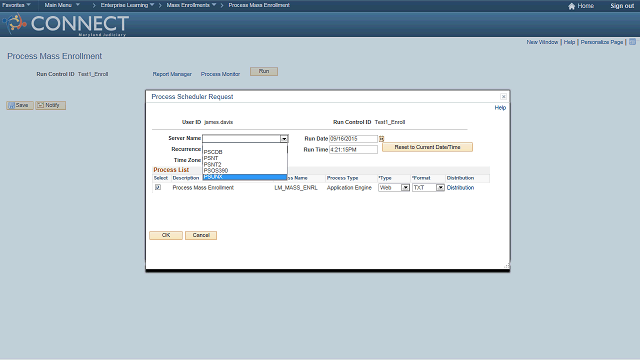Open the Main Menu navigation
640x360 pixels.
click(x=62, y=5)
